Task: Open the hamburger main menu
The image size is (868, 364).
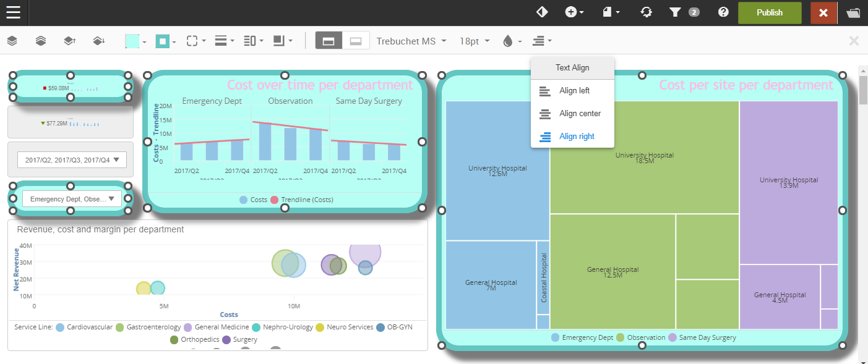Action: [14, 12]
